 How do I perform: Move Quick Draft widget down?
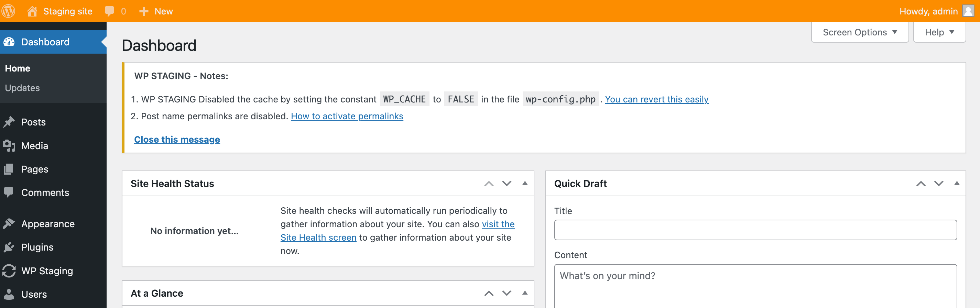click(938, 184)
